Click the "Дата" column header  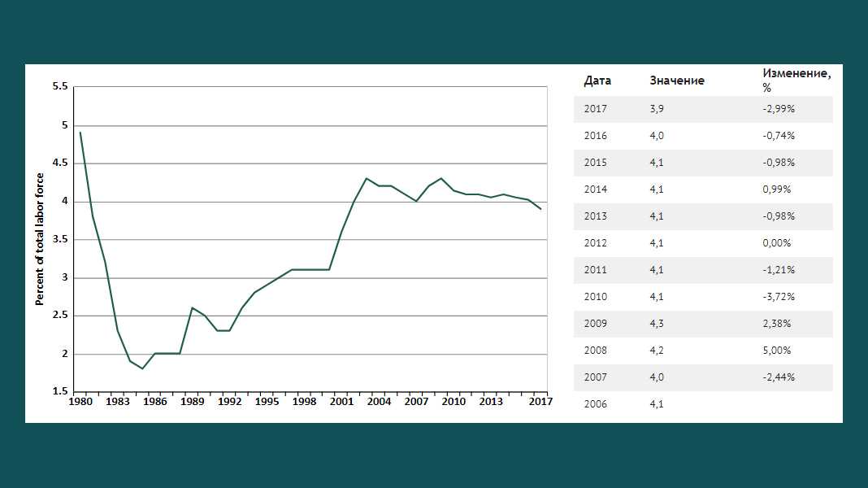(597, 81)
